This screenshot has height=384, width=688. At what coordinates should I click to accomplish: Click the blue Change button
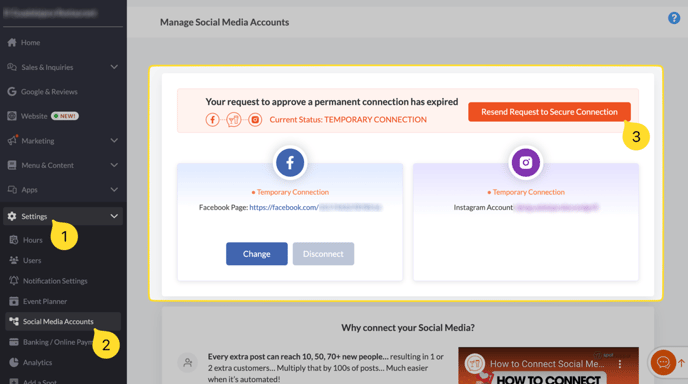[257, 254]
